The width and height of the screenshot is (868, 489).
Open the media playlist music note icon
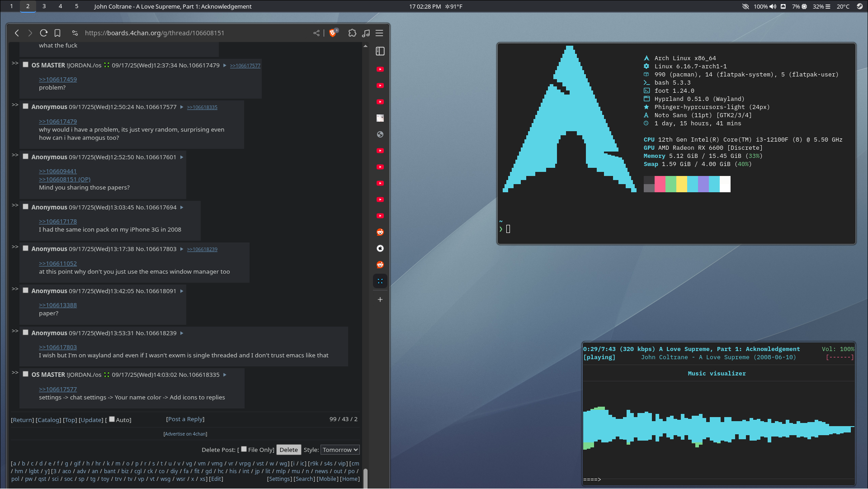click(366, 33)
